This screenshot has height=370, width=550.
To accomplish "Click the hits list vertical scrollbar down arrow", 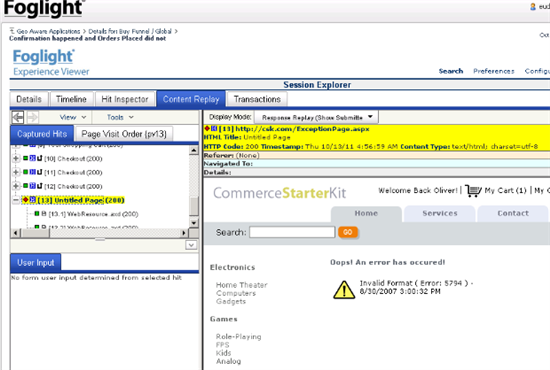I will click(x=194, y=223).
